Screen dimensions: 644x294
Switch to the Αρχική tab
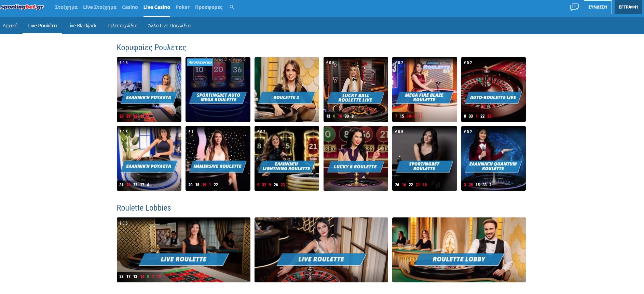tap(10, 26)
